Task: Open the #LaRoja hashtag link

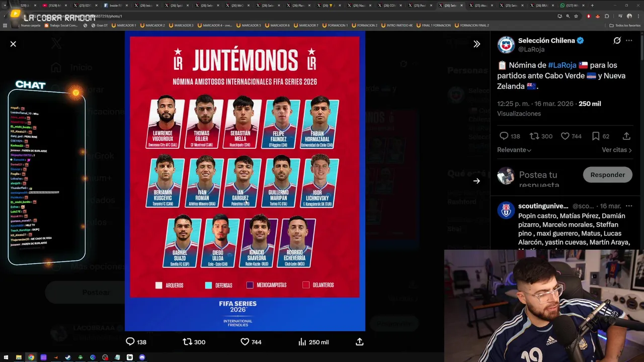Action: pyautogui.click(x=562, y=65)
